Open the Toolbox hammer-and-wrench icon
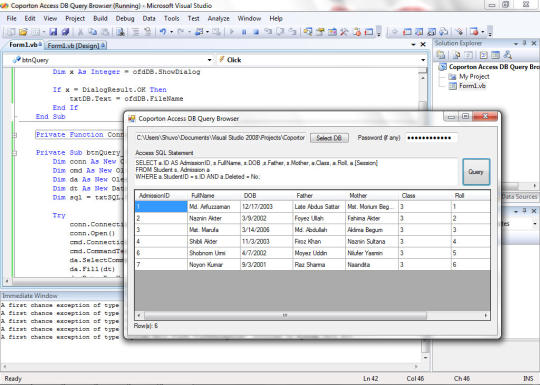The image size is (540, 385). [x=344, y=32]
